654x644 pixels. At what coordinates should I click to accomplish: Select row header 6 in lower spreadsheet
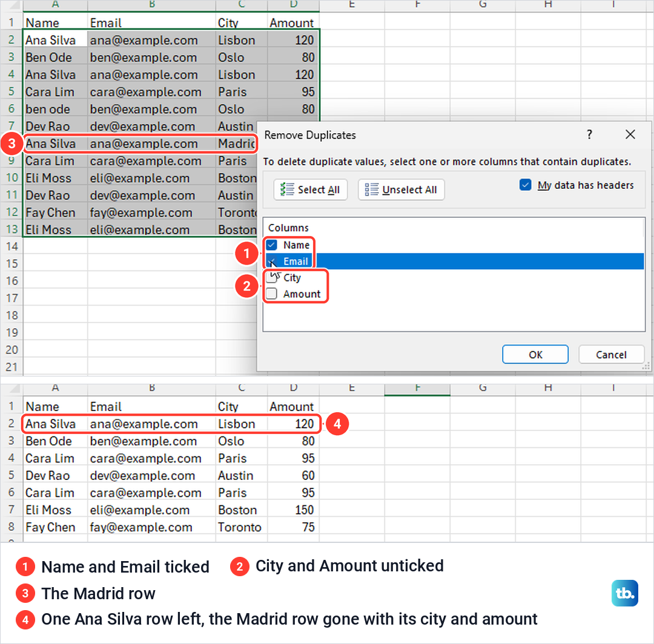(x=12, y=492)
